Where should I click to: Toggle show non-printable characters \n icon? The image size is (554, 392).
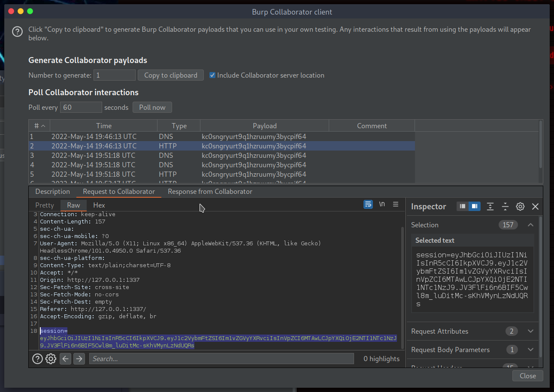381,205
